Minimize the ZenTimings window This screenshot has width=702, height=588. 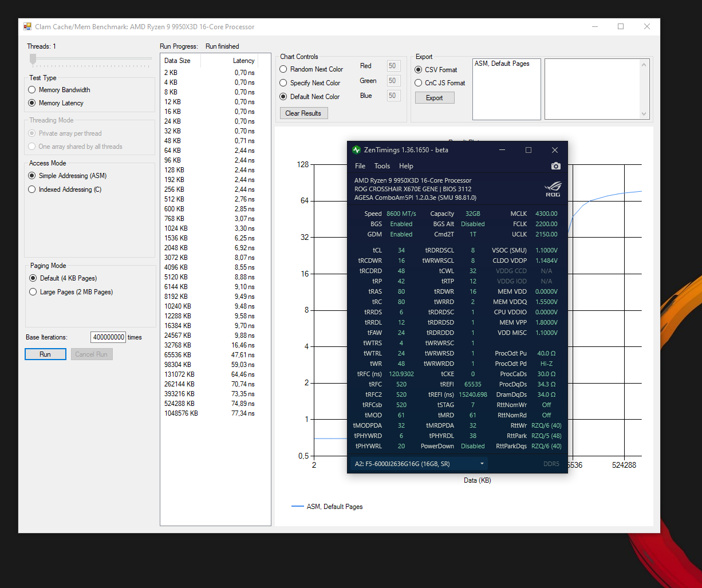[502, 150]
